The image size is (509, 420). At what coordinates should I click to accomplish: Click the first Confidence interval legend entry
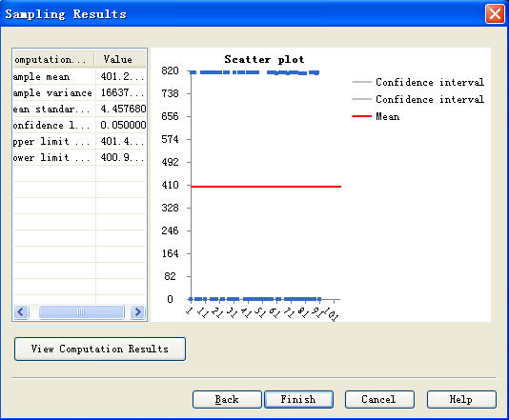point(418,82)
